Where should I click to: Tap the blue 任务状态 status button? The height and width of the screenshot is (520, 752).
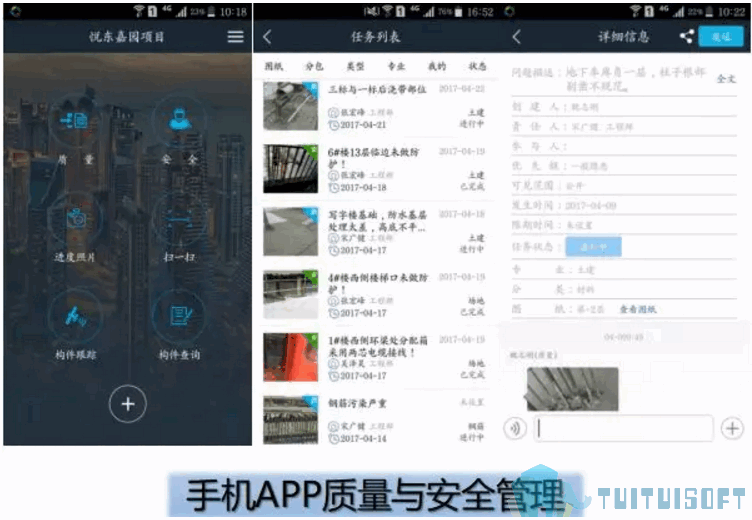coord(594,247)
